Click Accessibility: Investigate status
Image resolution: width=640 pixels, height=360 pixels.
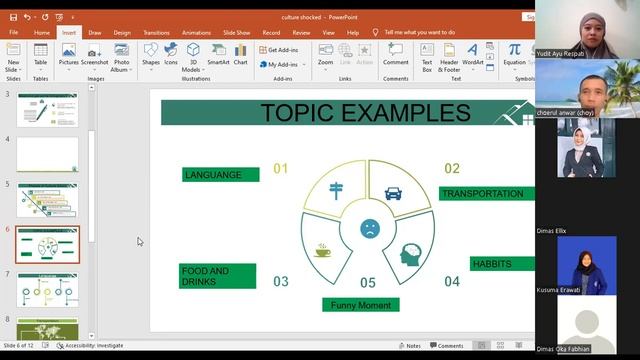(90, 346)
